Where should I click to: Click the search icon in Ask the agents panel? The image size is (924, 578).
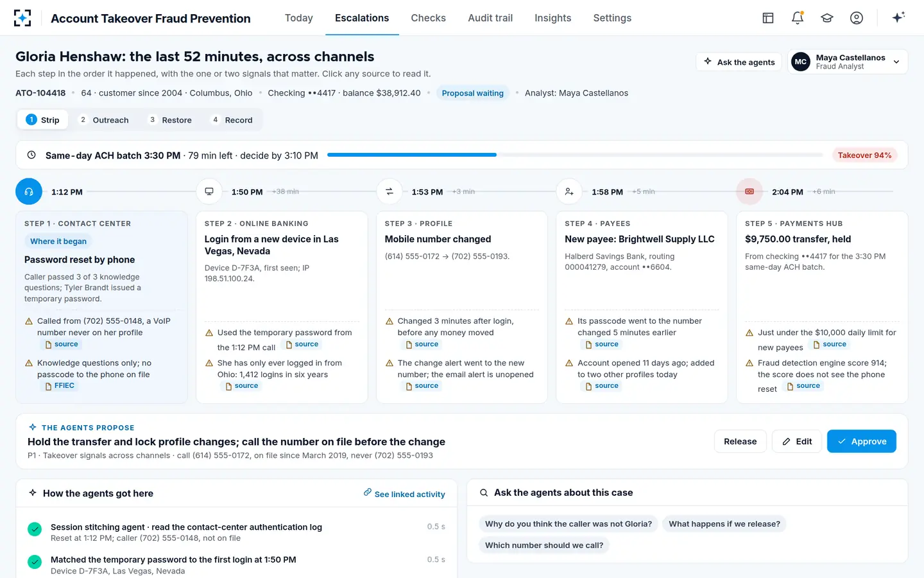[484, 493]
